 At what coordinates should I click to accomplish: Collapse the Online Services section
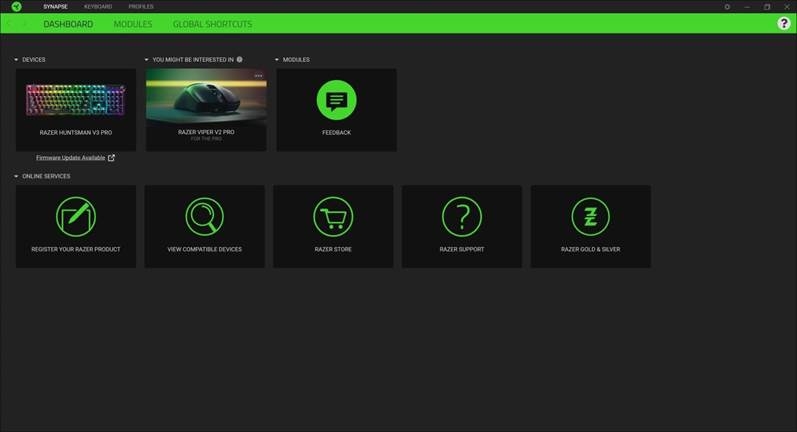tap(16, 176)
